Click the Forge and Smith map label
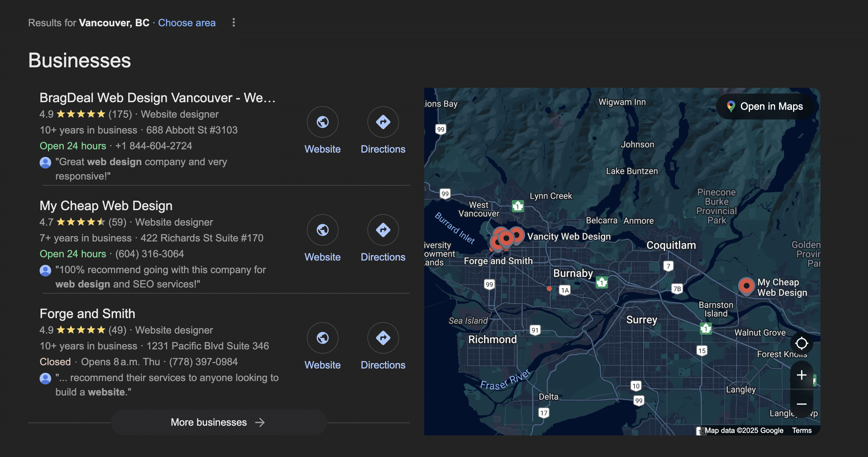 498,261
